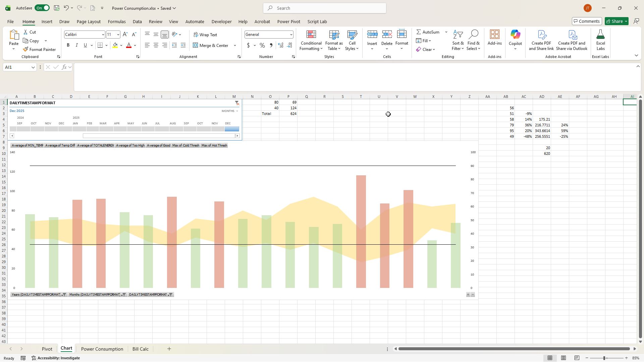
Task: Expand the number format dropdown
Action: (291, 35)
